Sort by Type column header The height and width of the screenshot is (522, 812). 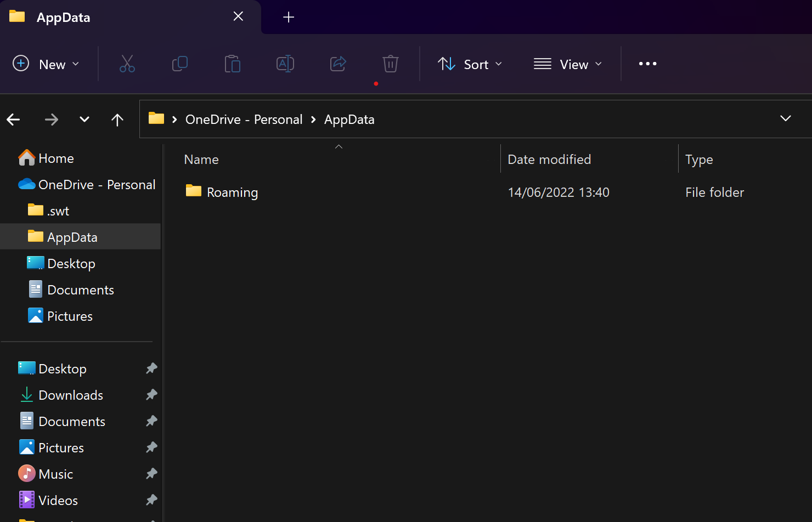point(699,160)
